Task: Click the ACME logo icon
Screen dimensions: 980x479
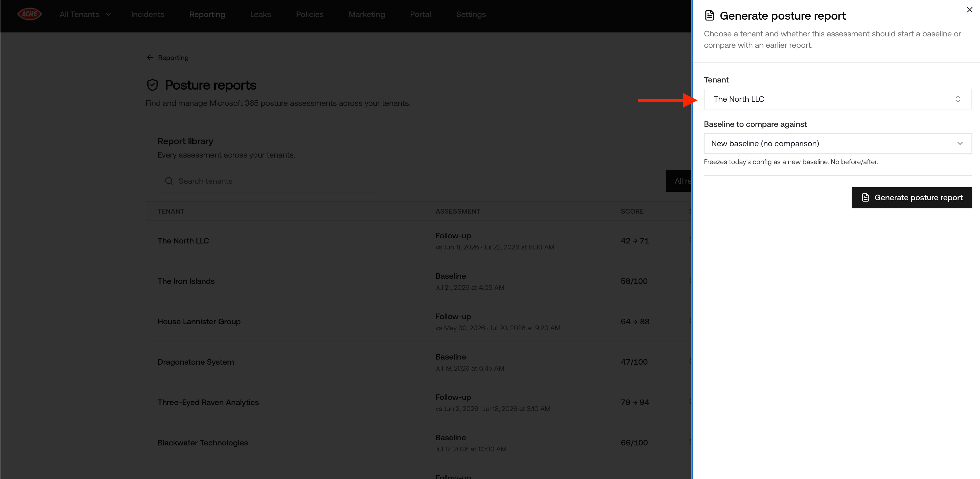Action: pos(29,15)
